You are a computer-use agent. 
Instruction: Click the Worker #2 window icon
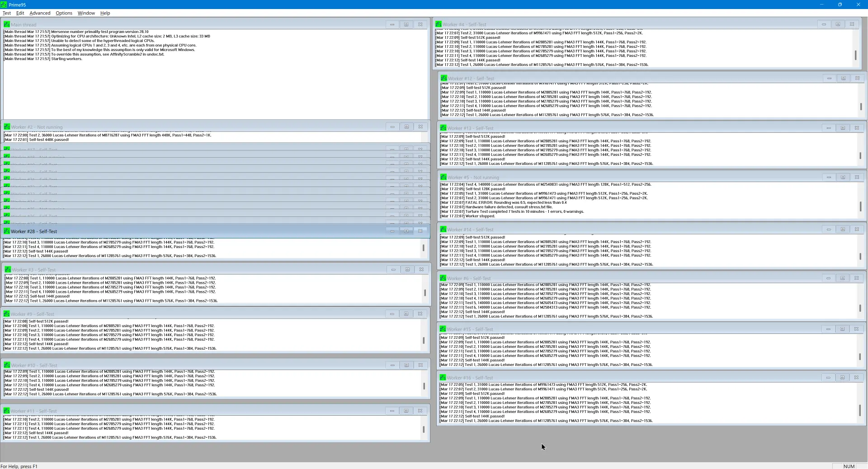click(7, 127)
